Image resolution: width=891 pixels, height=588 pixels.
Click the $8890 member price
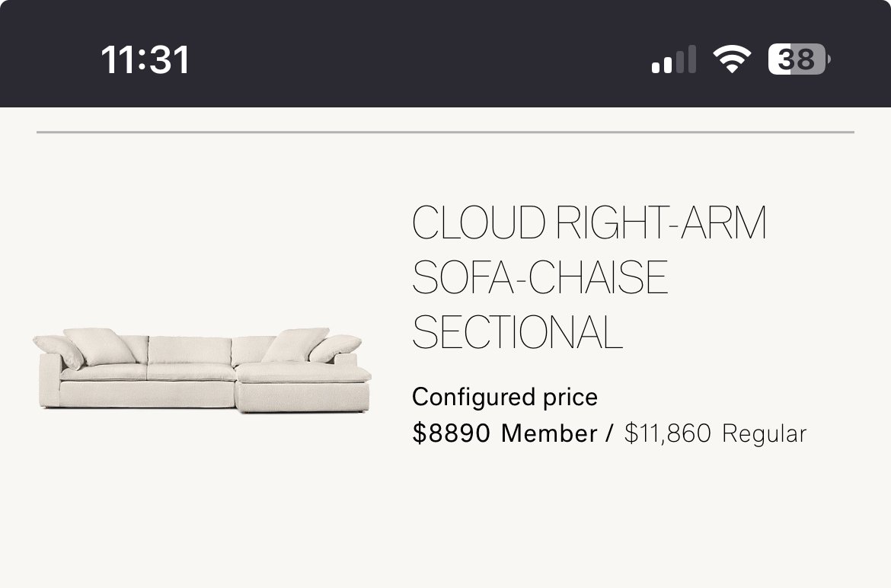click(x=451, y=433)
